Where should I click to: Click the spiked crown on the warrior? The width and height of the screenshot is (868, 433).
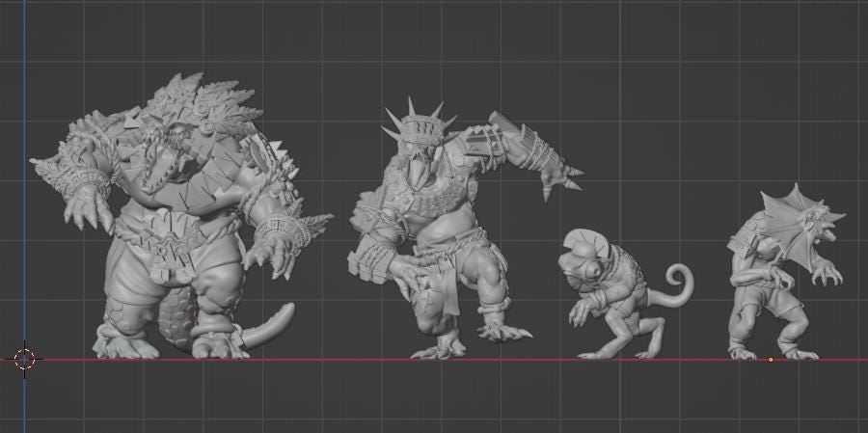pyautogui.click(x=415, y=125)
